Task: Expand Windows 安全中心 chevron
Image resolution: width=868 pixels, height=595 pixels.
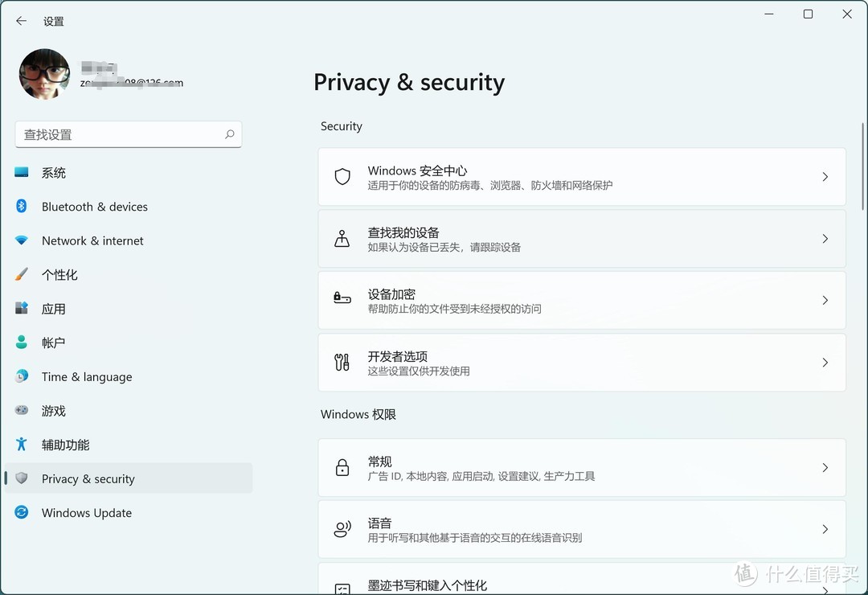Action: pyautogui.click(x=825, y=177)
